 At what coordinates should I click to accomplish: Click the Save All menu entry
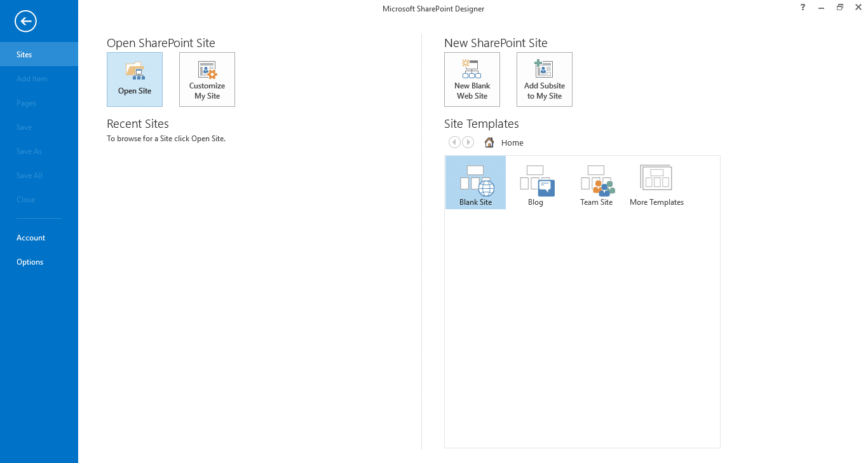pyautogui.click(x=39, y=175)
